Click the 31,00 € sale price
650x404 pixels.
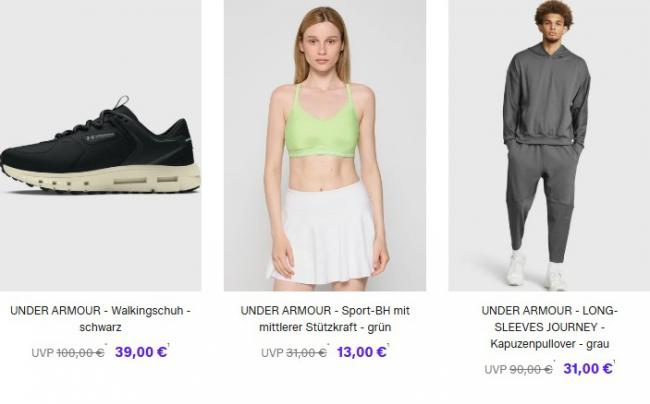[x=587, y=368]
